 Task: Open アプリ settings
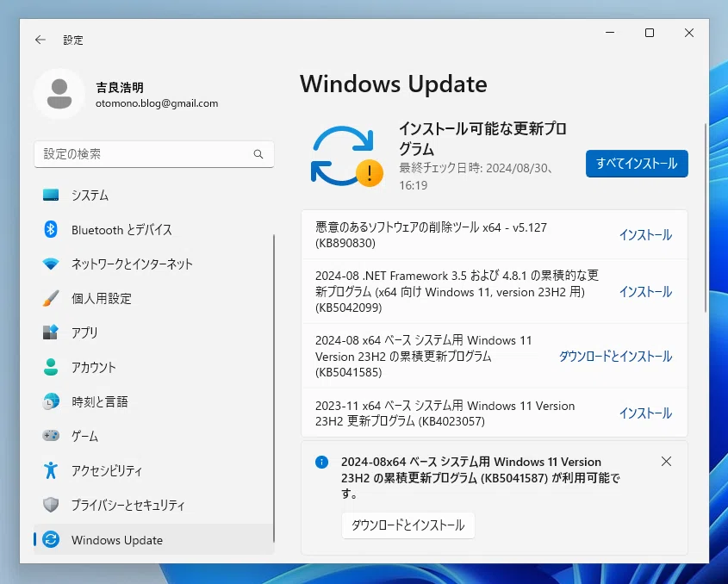pyautogui.click(x=153, y=332)
